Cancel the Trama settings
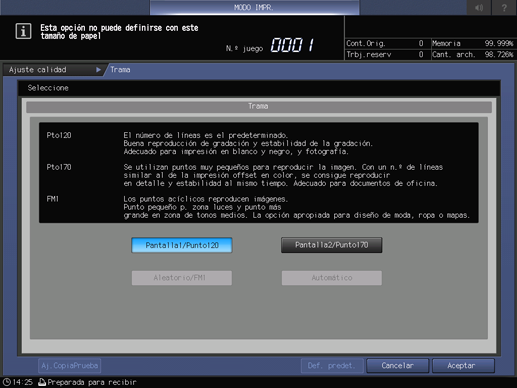The height and width of the screenshot is (388, 517). pos(397,366)
